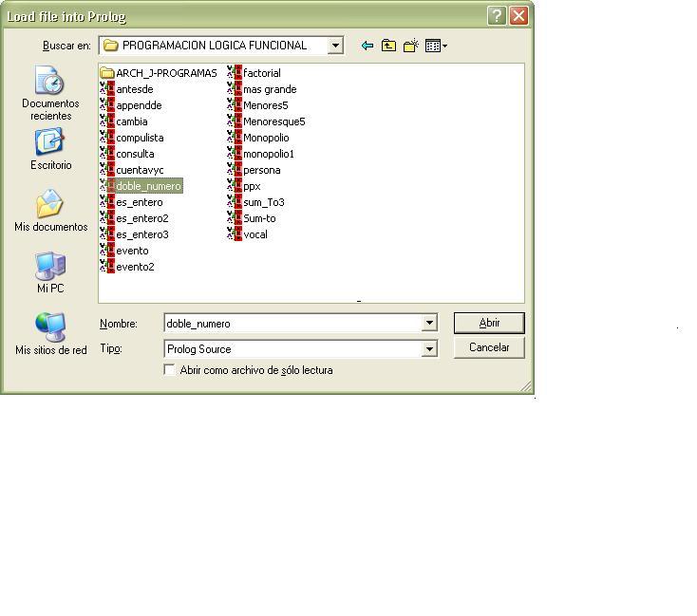Select the evento file icon
This screenshot has width=697, height=616.
107,251
